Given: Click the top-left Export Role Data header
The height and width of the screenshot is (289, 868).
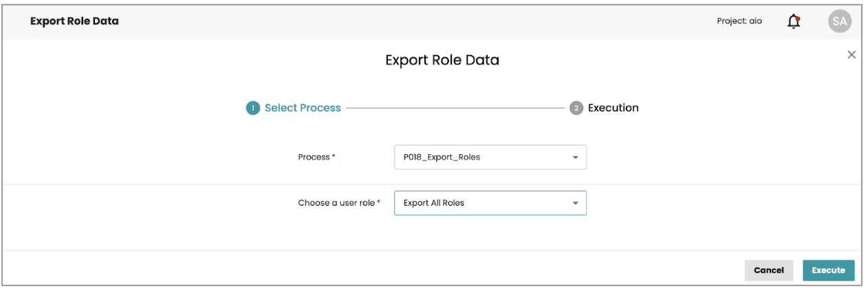Looking at the screenshot, I should point(74,21).
